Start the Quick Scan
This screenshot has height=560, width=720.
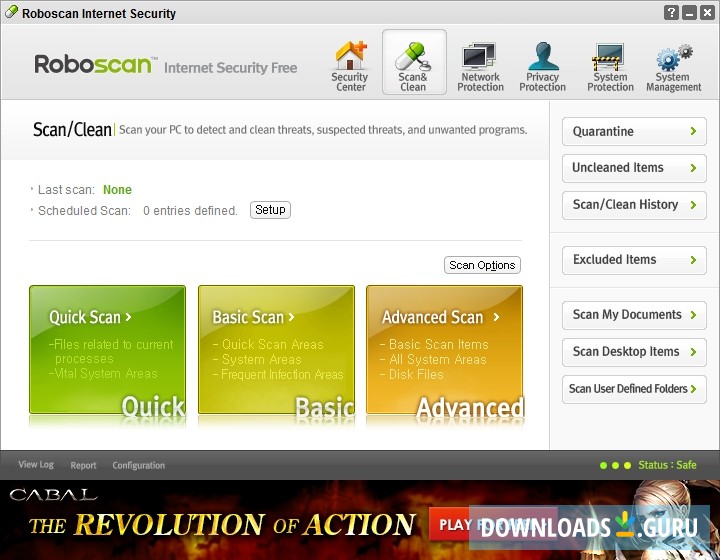pyautogui.click(x=107, y=350)
